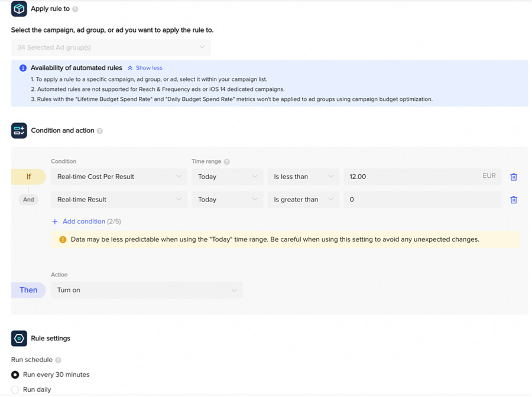
Task: Open the Is greater than operator dropdown
Action: click(303, 200)
